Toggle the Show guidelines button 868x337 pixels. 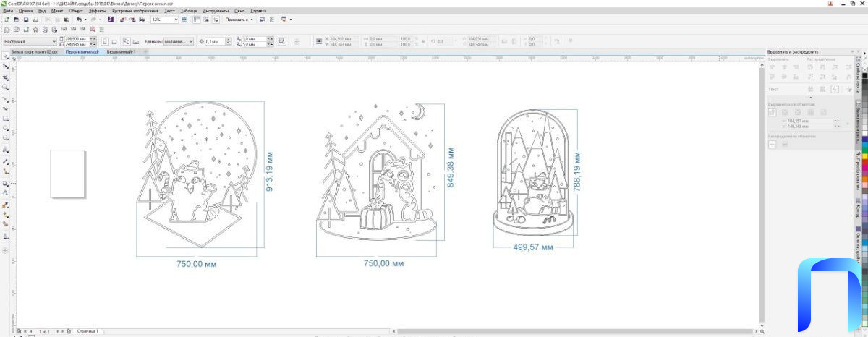click(216, 19)
